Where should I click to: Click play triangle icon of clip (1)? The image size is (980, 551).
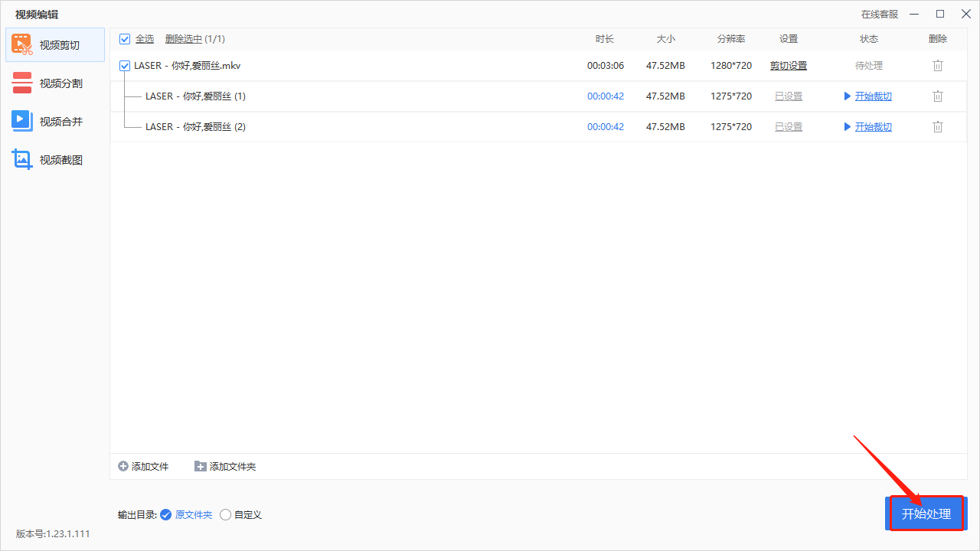848,96
